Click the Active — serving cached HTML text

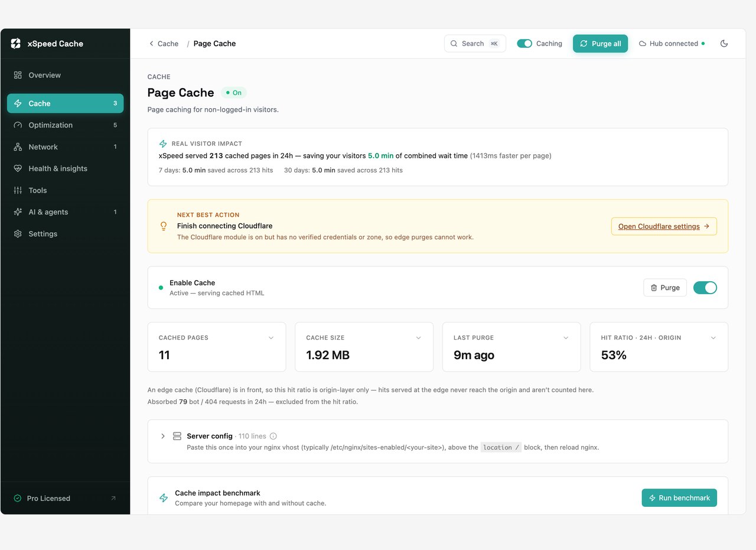click(217, 293)
